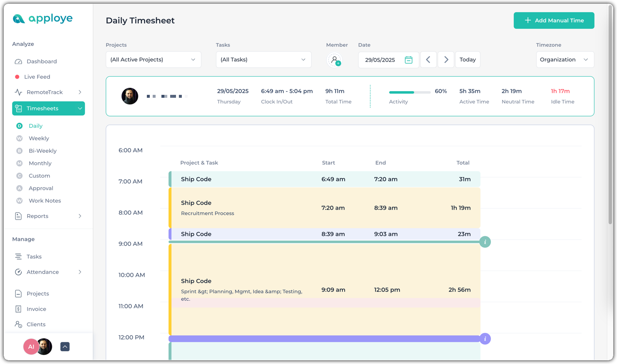Open the Custom timesheet range
Screen dimensions: 617x364
pos(39,176)
